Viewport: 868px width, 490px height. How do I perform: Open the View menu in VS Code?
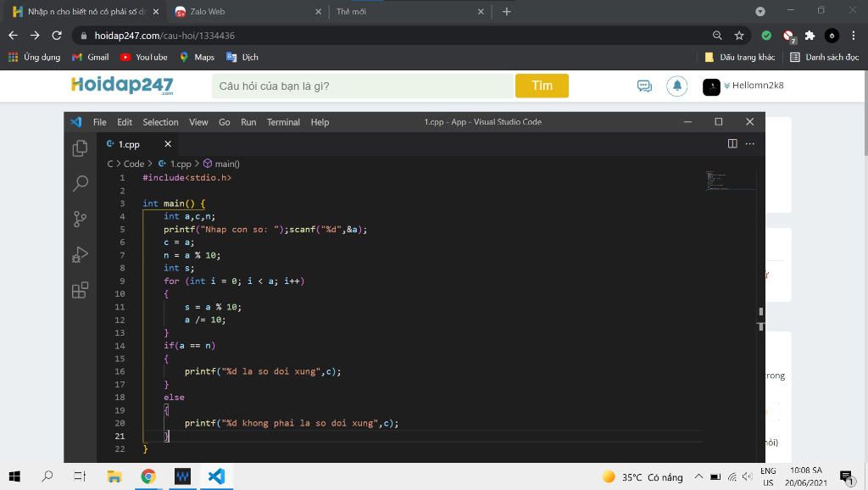[x=198, y=122]
